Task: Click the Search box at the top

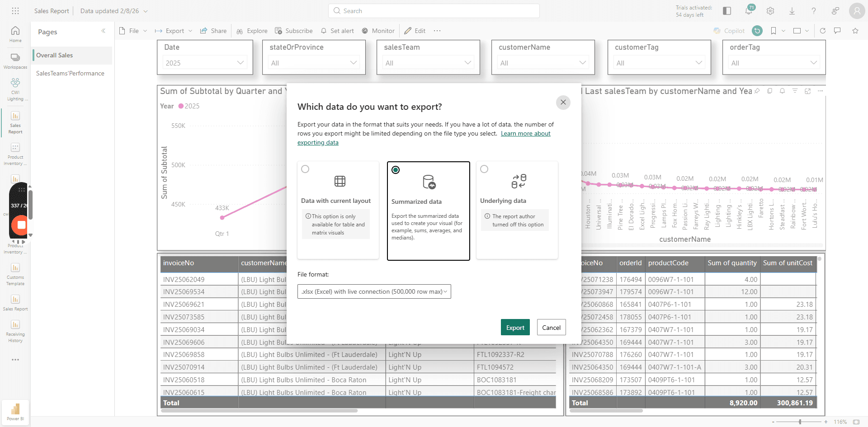Action: coord(434,11)
